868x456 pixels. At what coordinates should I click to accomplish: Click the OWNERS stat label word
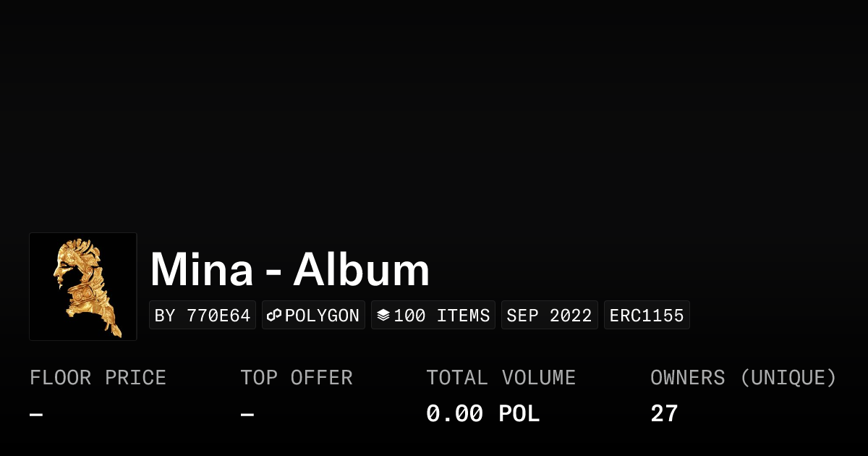pyautogui.click(x=687, y=378)
